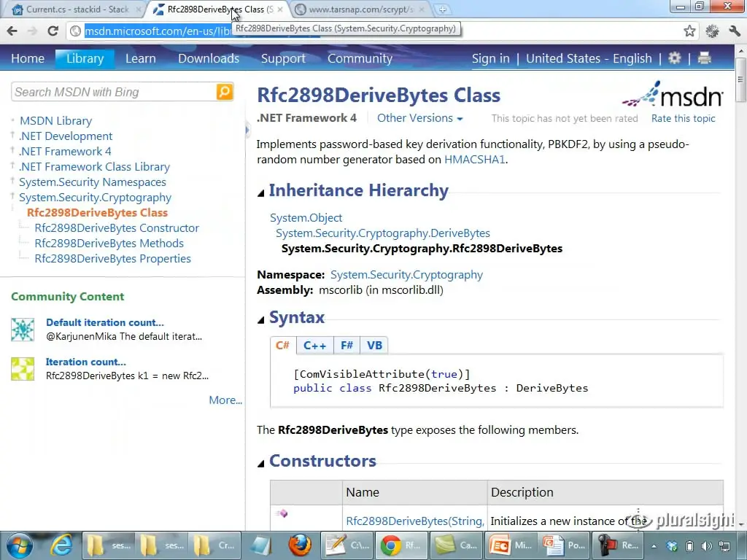The height and width of the screenshot is (560, 747).
Task: Bookmark this page with the star icon
Action: tap(689, 31)
